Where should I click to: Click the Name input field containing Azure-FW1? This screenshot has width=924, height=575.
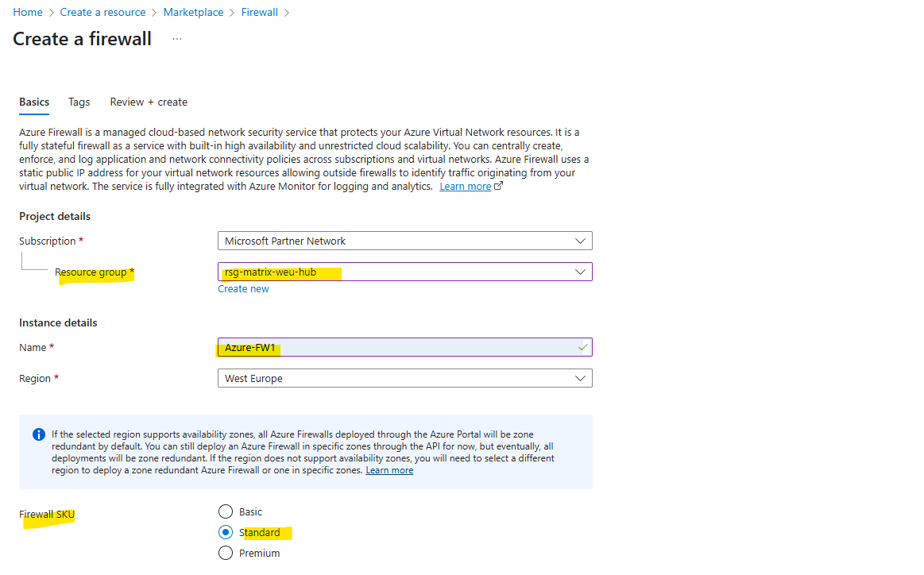(405, 348)
